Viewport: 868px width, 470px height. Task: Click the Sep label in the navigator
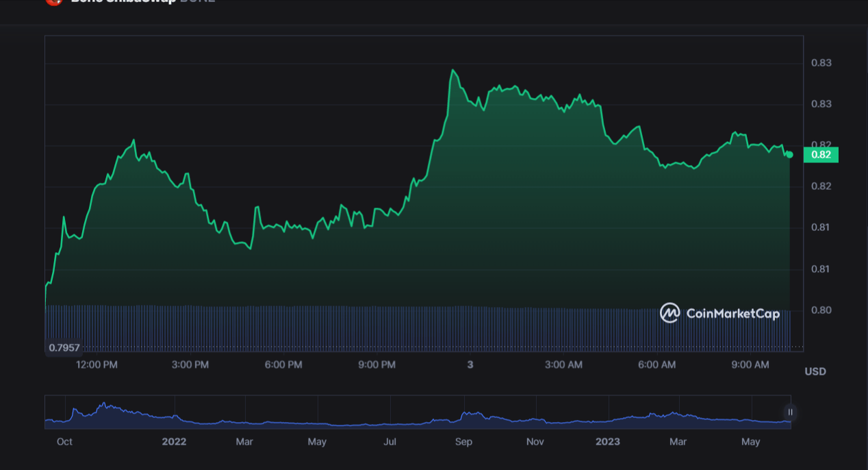tap(463, 442)
